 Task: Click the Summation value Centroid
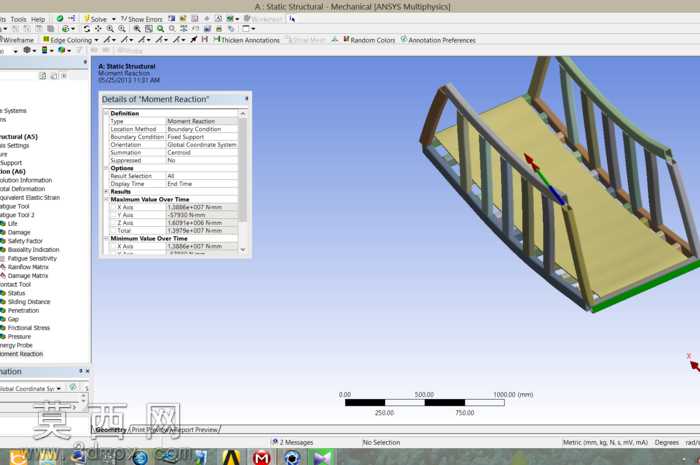(x=202, y=153)
